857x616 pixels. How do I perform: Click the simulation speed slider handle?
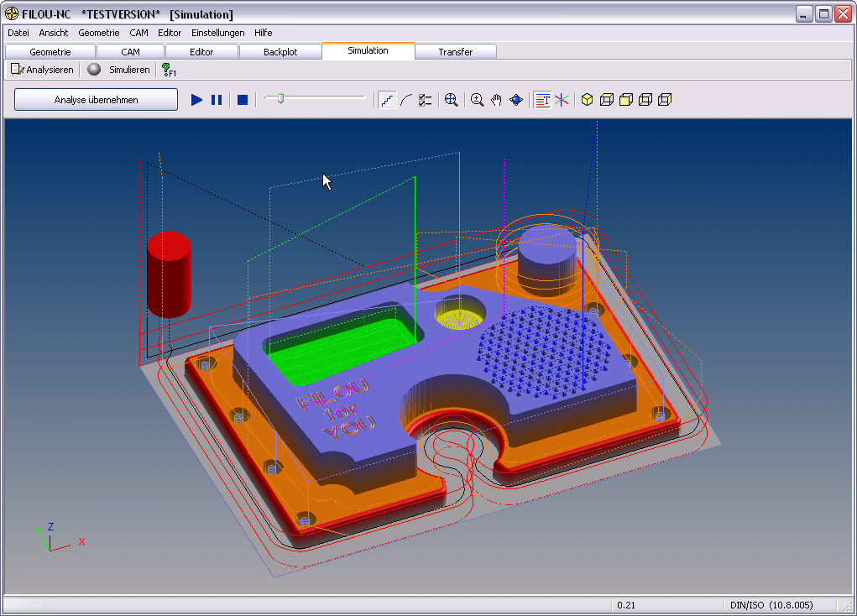pyautogui.click(x=280, y=99)
